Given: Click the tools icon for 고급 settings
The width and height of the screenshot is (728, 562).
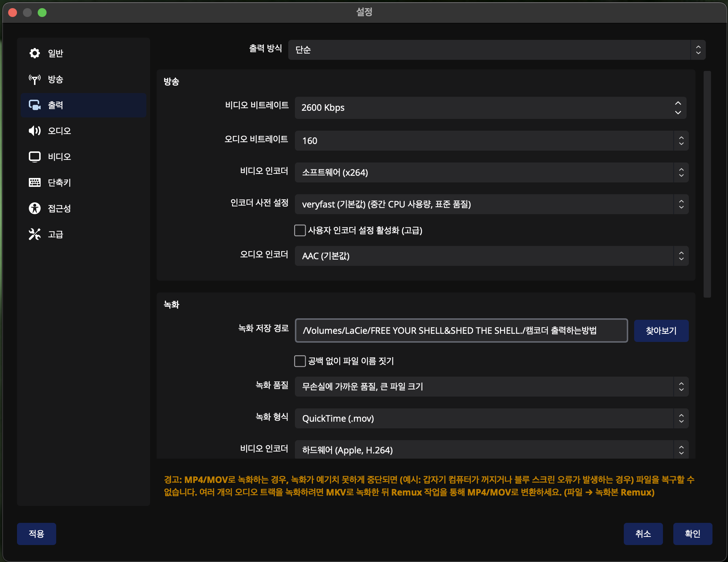Looking at the screenshot, I should point(35,234).
